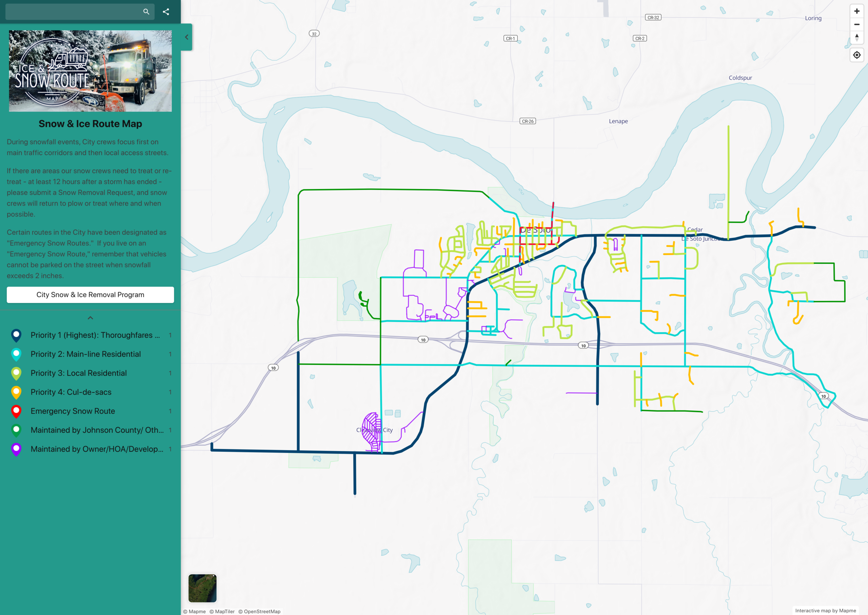
Task: Open Maintained by Johnson County category
Action: [90, 430]
